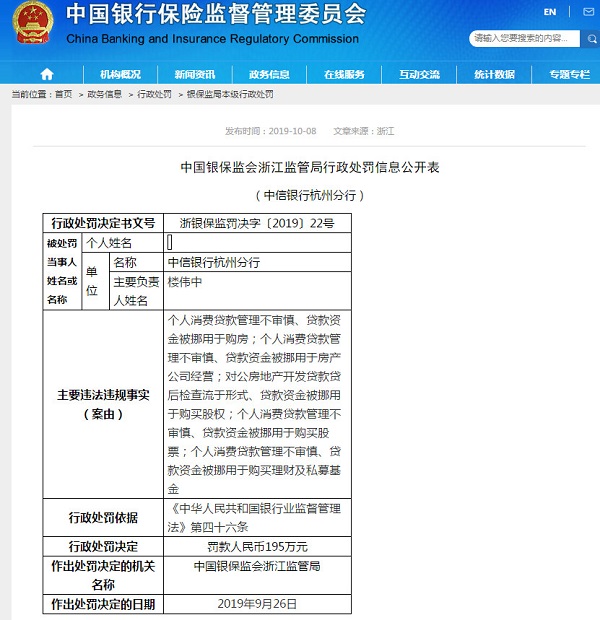Click 行政处罚 breadcrumb link
Image resolution: width=600 pixels, height=620 pixels.
(154, 94)
